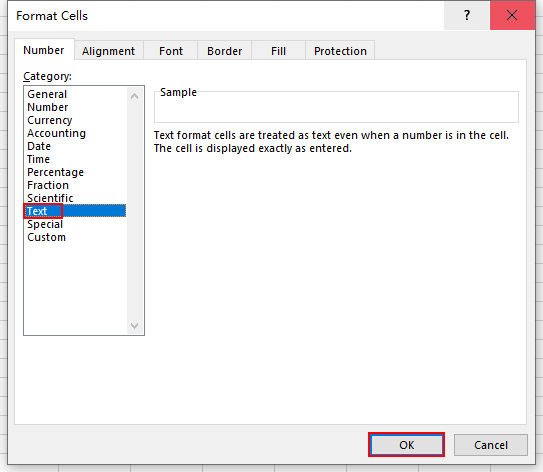543x472 pixels.
Task: Click the category list scrollbar track
Action: point(135,211)
